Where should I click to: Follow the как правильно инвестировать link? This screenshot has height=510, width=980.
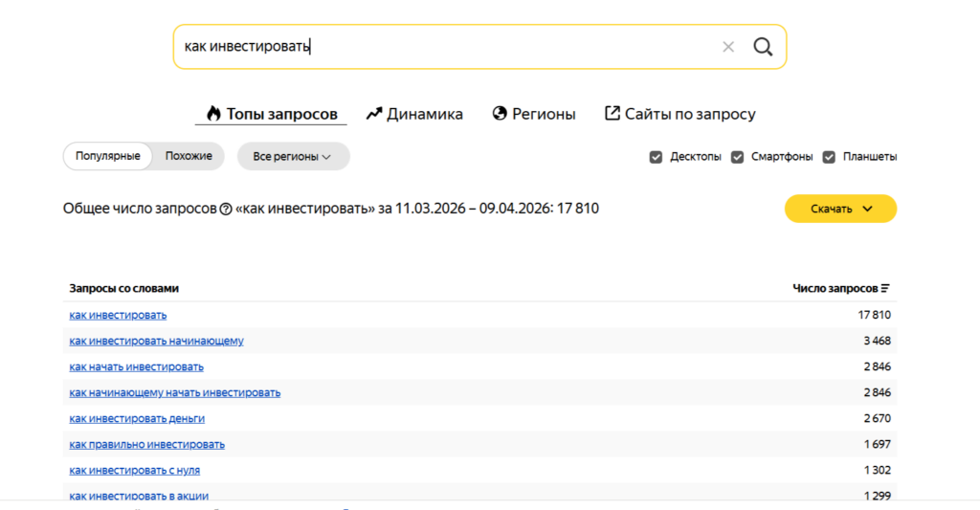point(146,444)
